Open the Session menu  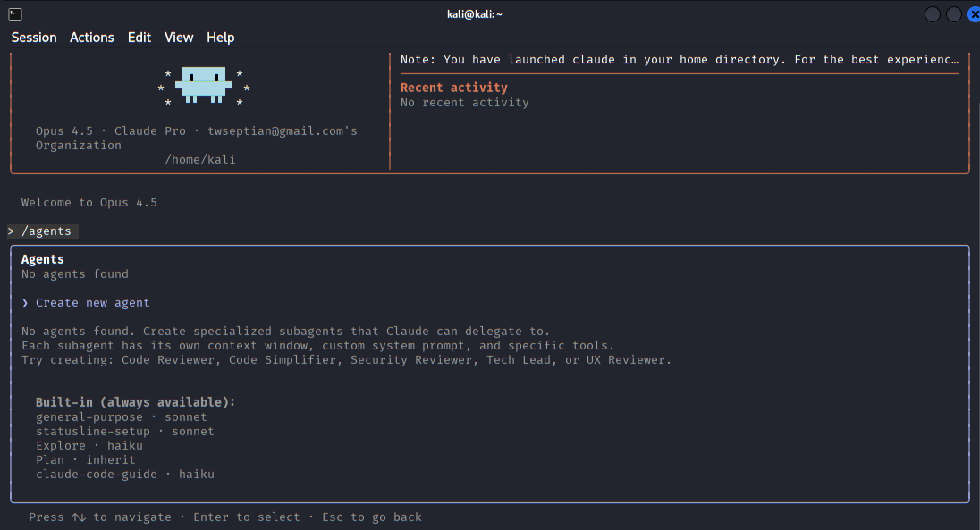(34, 38)
